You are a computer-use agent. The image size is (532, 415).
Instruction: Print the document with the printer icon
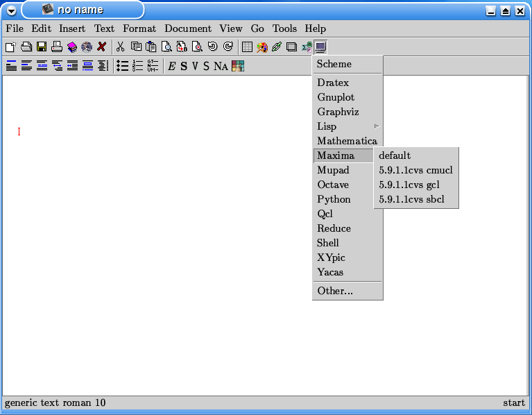click(57, 46)
